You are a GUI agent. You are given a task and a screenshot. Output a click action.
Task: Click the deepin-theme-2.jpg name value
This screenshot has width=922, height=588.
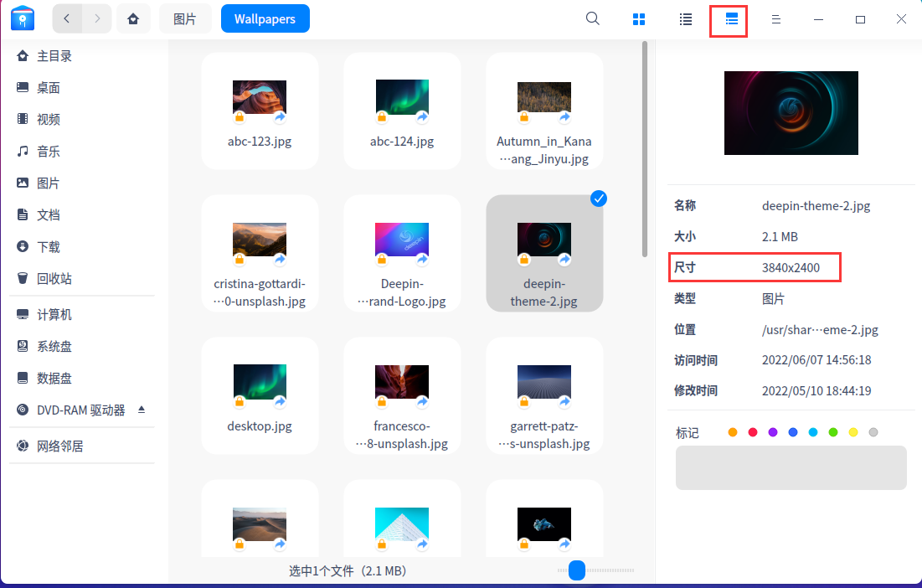coord(816,206)
